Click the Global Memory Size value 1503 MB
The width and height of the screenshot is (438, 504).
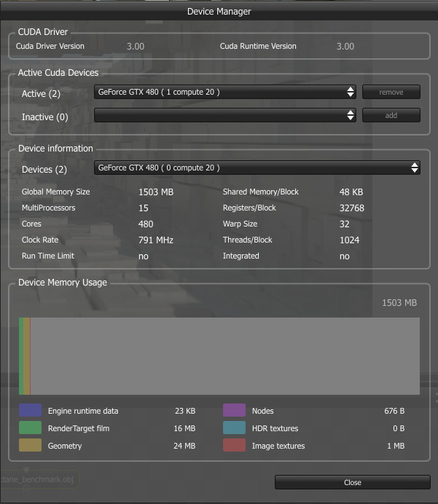(x=156, y=192)
